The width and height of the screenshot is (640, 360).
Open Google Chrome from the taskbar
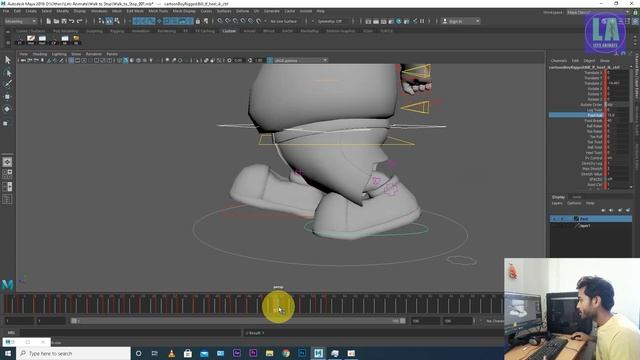point(286,353)
